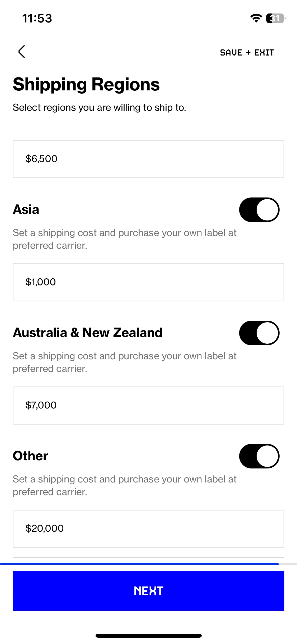The width and height of the screenshot is (297, 644).
Task: Tap the 11:53 clock in status bar
Action: coord(37,19)
